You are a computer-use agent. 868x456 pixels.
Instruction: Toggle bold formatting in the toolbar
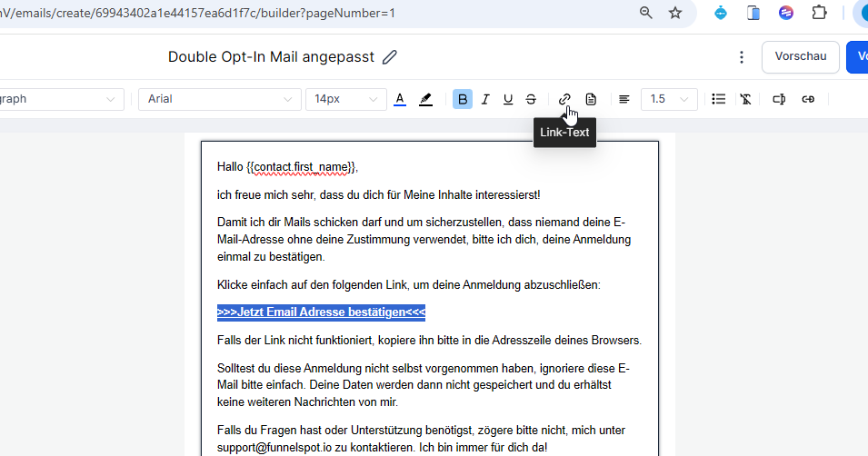(463, 99)
